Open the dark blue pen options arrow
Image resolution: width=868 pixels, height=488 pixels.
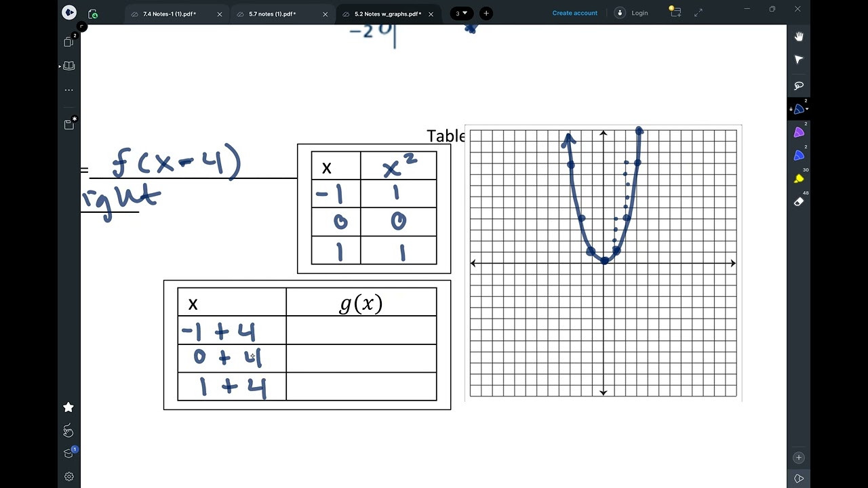point(807,109)
